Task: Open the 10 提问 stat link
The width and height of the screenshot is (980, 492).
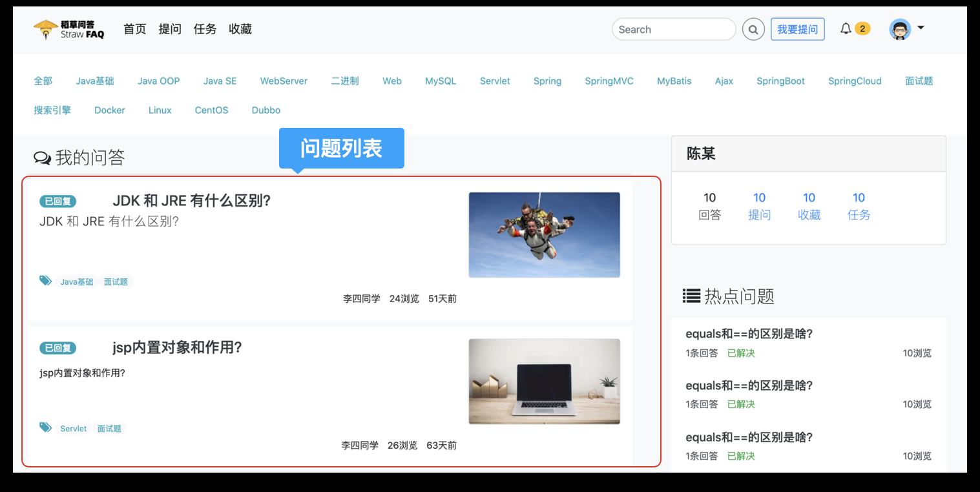Action: coord(759,206)
